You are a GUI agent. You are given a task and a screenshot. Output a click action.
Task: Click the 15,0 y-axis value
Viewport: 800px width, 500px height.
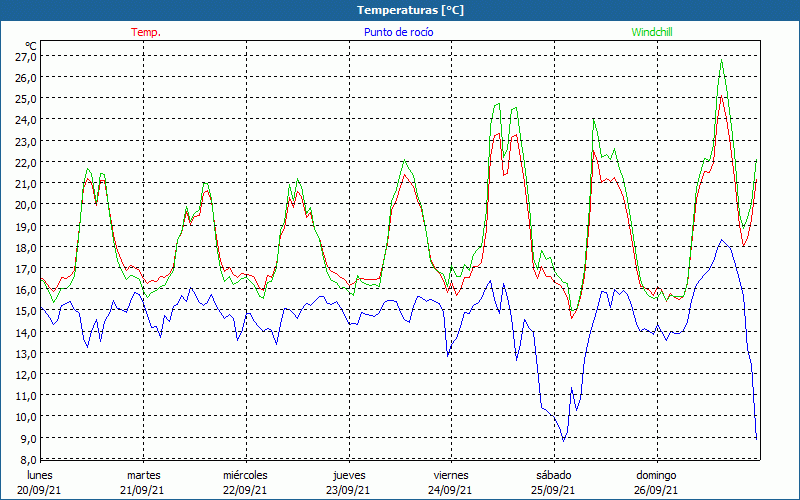[x=26, y=311]
